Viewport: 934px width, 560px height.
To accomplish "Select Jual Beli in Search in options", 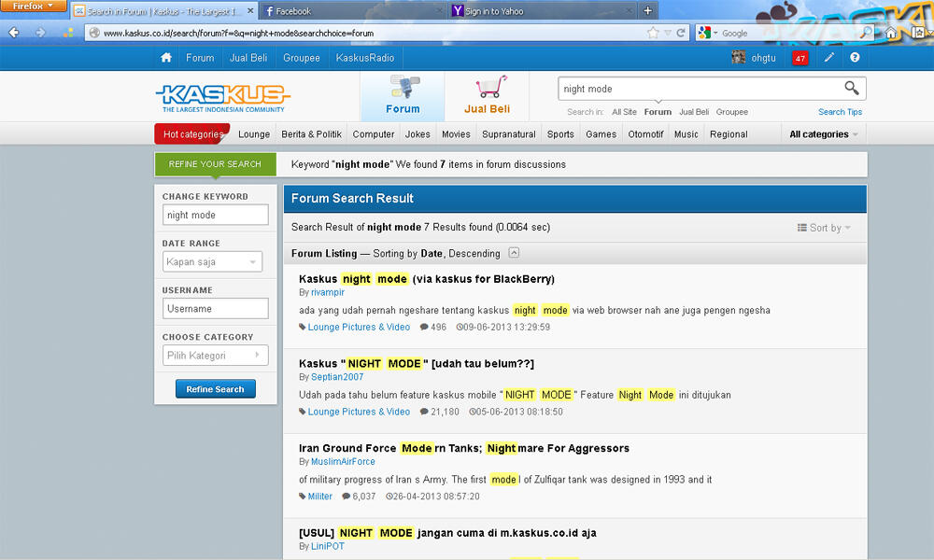I will (x=693, y=112).
